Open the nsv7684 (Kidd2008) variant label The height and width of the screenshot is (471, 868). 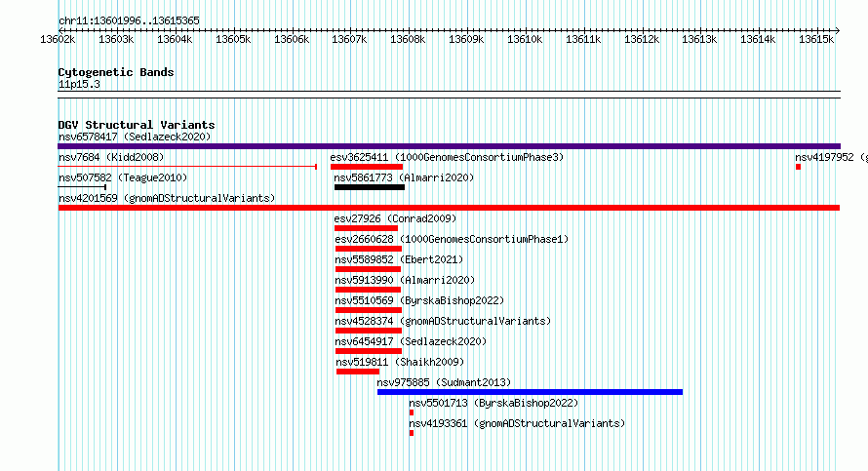[x=111, y=157]
